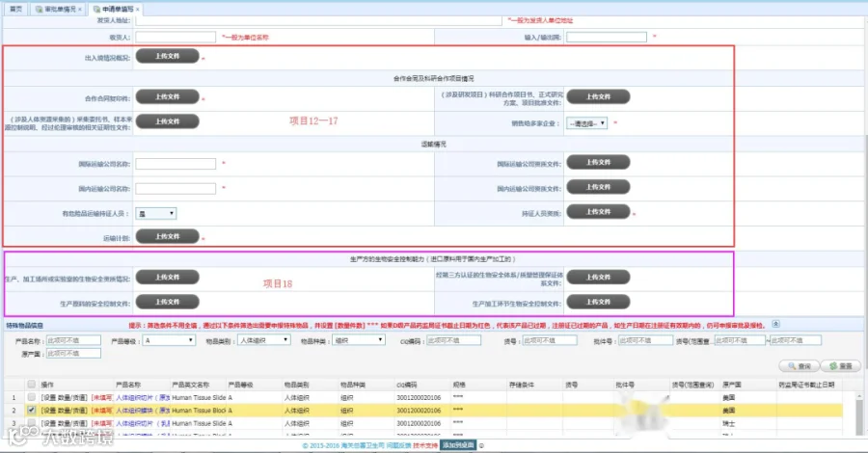Upload file for 出入境情况概况
This screenshot has height=453, width=868.
(167, 56)
